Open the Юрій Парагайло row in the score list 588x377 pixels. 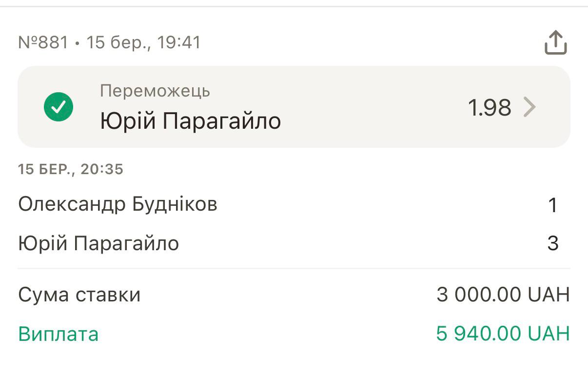(98, 243)
